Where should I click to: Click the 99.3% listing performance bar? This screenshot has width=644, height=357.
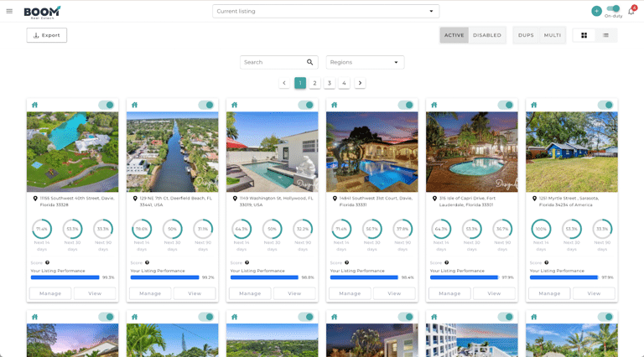click(65, 277)
